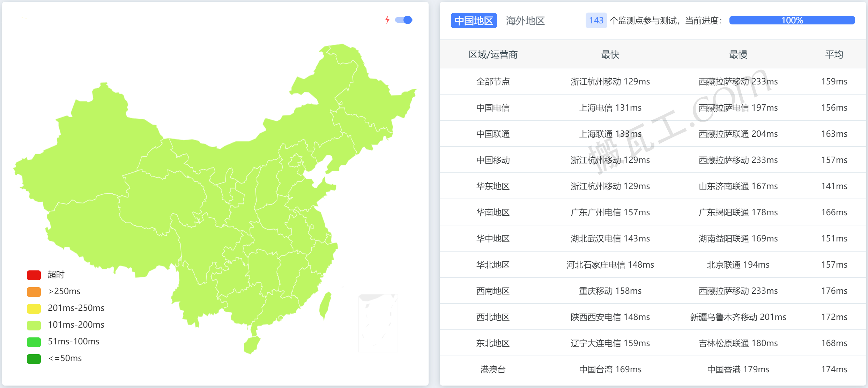
Task: Select the 中国电信 table row
Action: coord(493,108)
